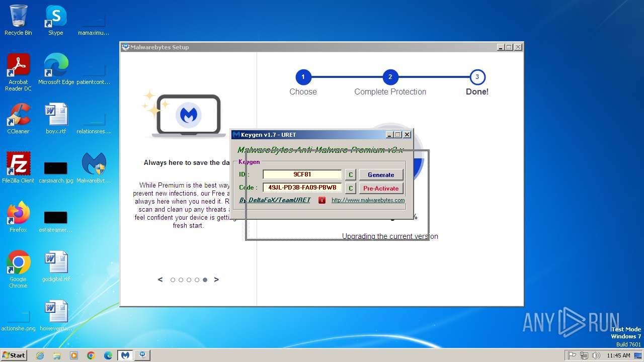Viewport: 644px width, 362px height.
Task: Select the boyx.rtf document icon
Action: pos(56,119)
